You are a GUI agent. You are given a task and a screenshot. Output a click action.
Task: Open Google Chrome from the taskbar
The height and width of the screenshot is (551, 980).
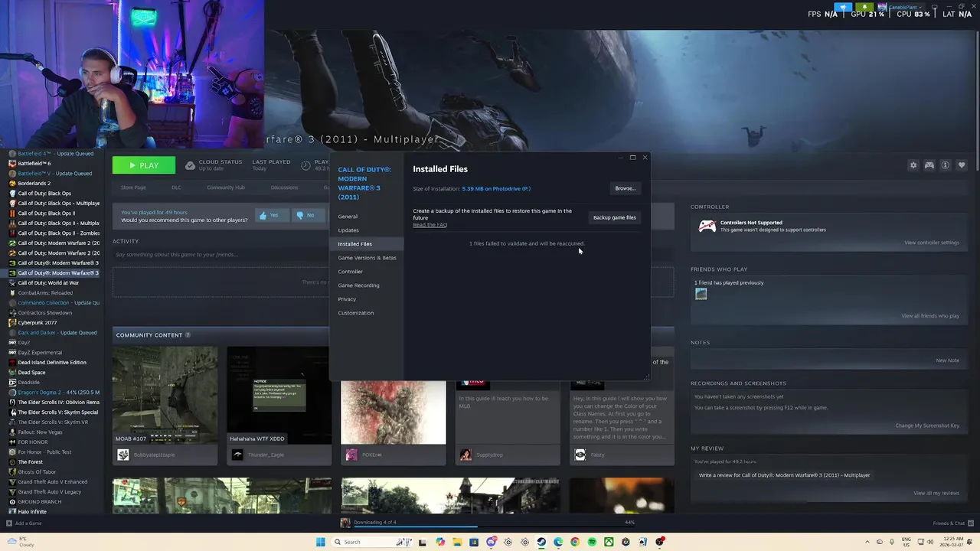click(x=575, y=542)
